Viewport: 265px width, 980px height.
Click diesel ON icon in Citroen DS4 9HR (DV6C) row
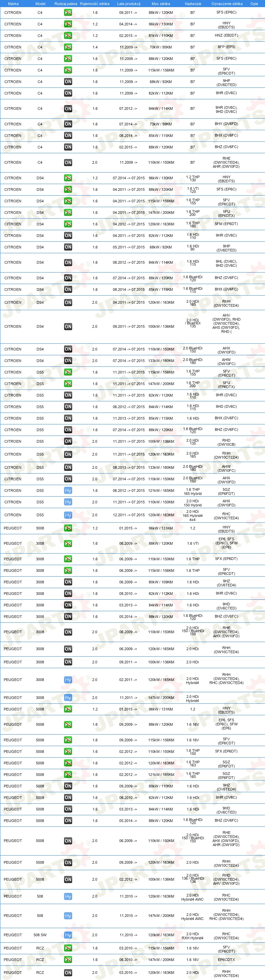tap(68, 236)
